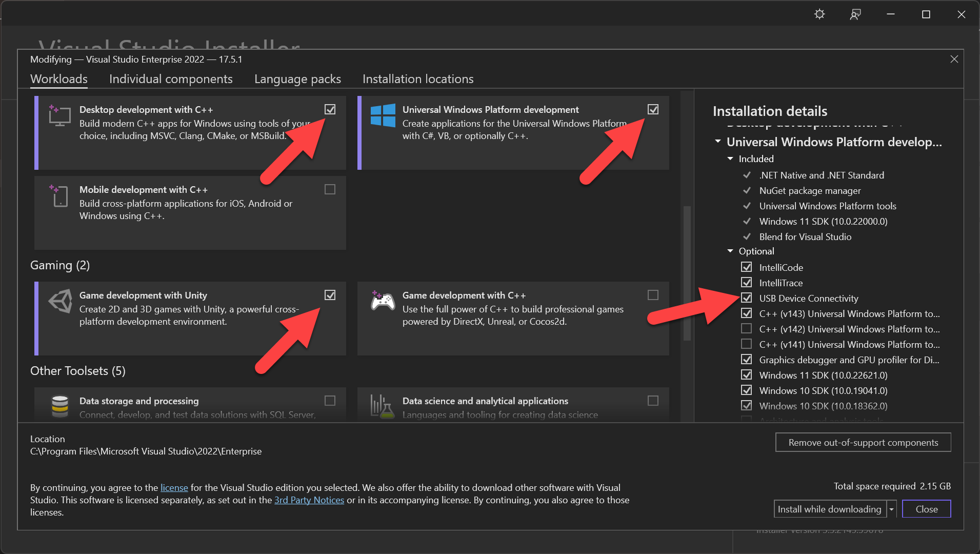
Task: Open the Install while downloading dropdown arrow
Action: coord(891,509)
